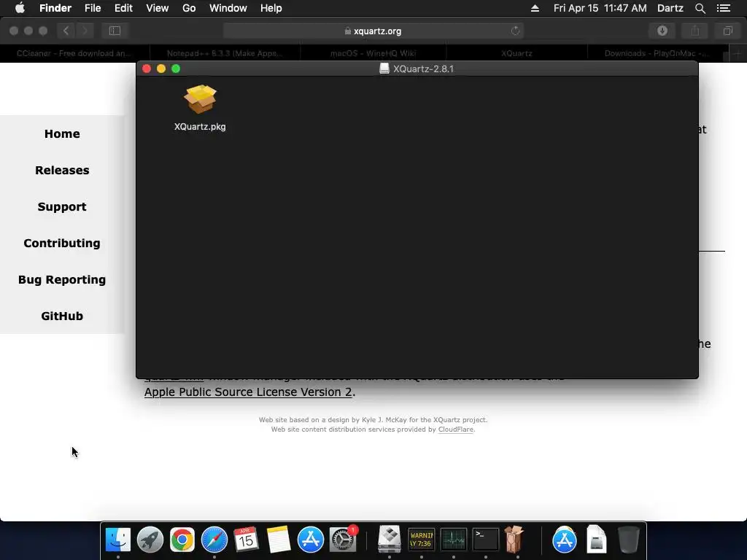Click the eject icon in the menu bar
The image size is (747, 560).
(x=535, y=8)
